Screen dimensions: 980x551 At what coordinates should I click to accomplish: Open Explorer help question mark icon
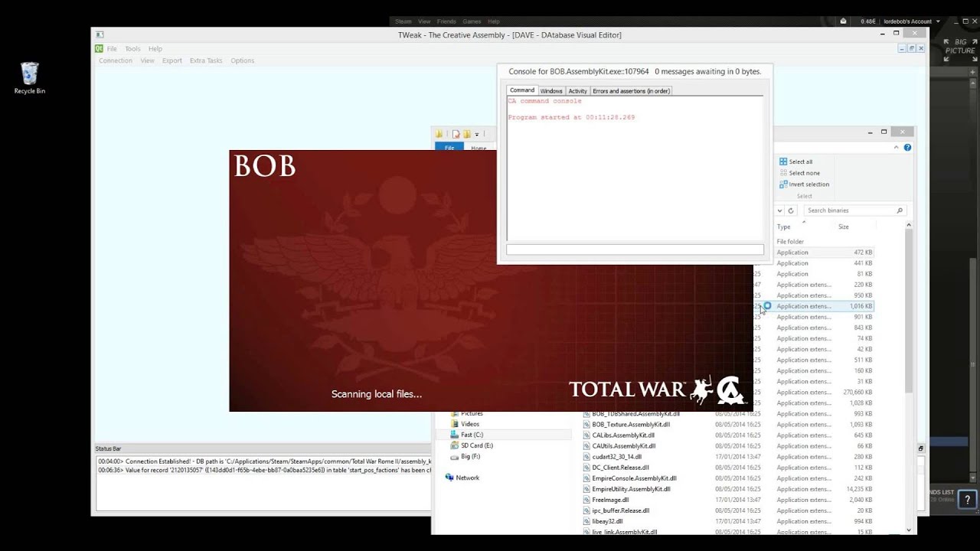pos(908,148)
